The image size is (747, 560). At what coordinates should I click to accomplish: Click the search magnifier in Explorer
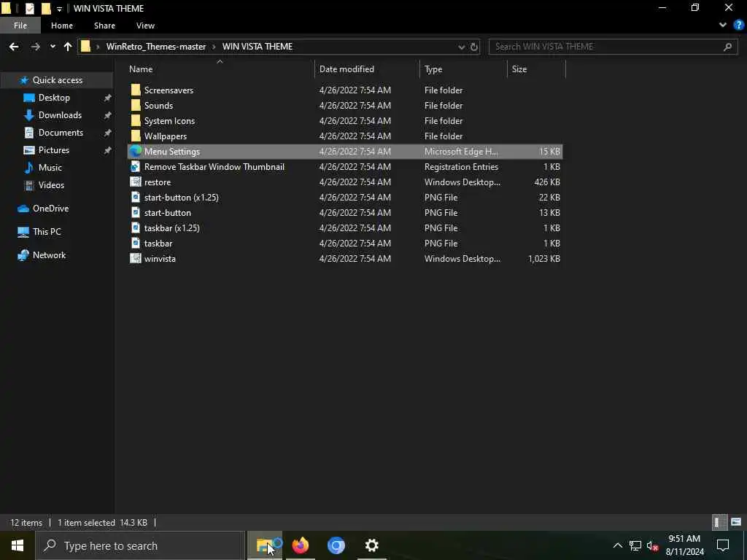727,47
